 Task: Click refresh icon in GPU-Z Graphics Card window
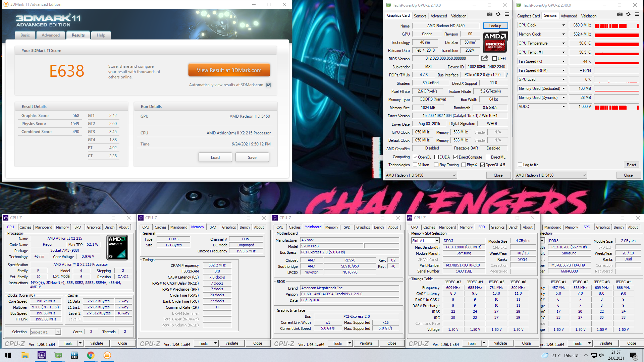(498, 14)
